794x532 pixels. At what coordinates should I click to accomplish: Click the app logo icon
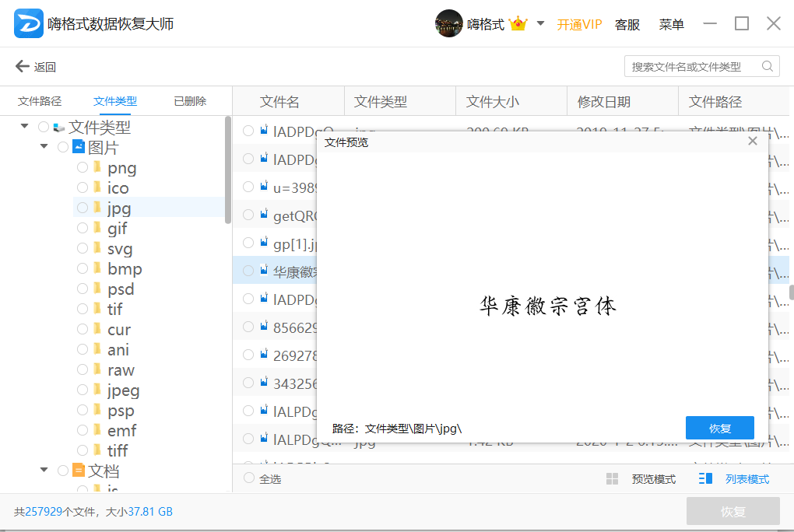(x=28, y=23)
